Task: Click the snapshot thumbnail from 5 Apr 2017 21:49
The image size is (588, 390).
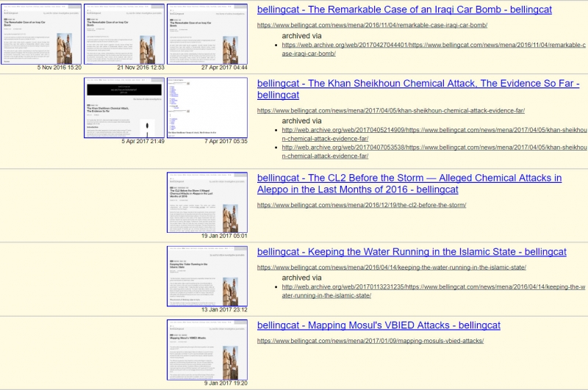Action: pos(124,107)
